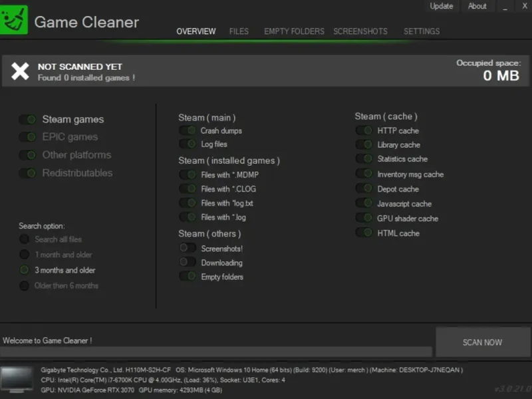
Task: Click Steam ( installed games ) heading
Action: click(x=229, y=160)
